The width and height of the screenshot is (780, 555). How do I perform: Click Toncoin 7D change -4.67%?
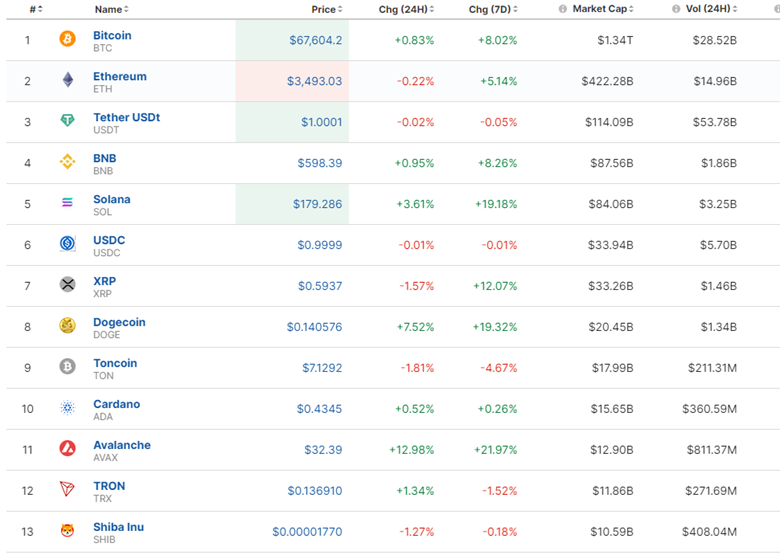498,368
